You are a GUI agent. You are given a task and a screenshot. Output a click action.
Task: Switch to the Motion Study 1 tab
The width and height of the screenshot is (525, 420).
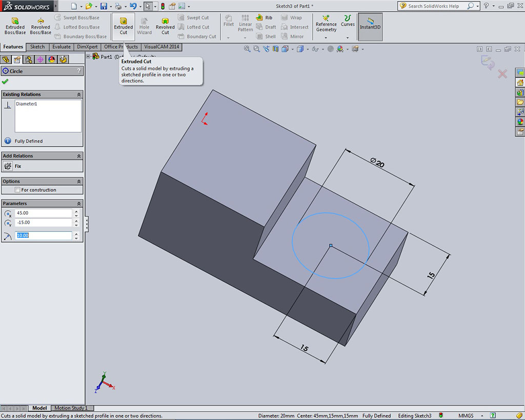(x=71, y=408)
